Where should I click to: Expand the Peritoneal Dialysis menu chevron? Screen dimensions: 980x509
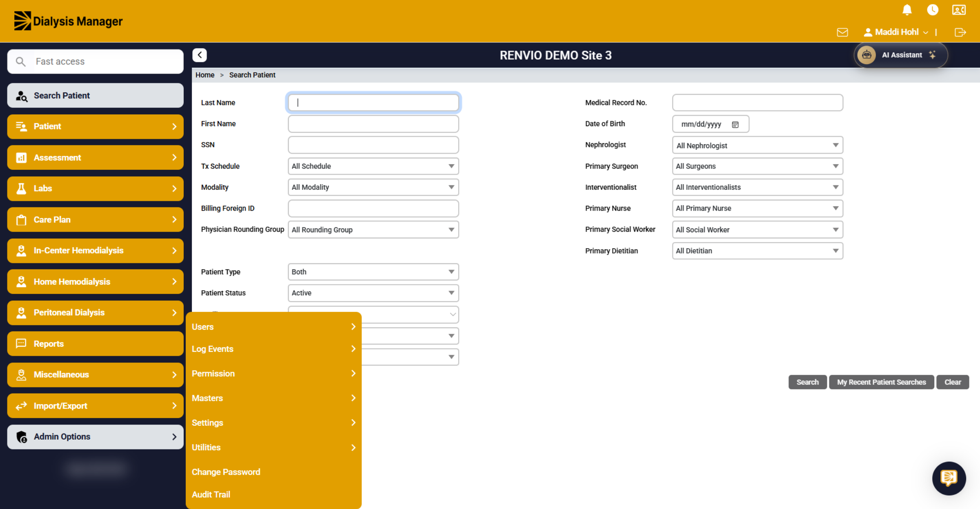click(174, 313)
